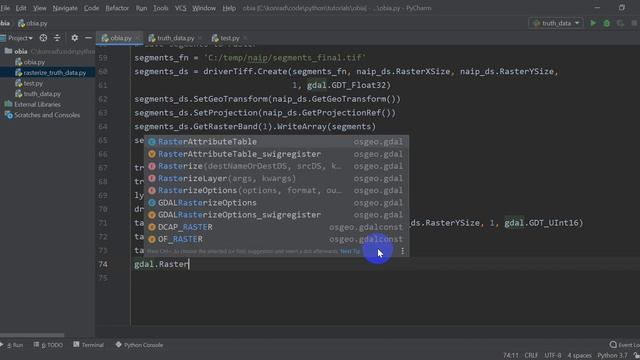Screen dimensions: 640x360
Task: Open the File menu
Action: pyautogui.click(x=5, y=8)
